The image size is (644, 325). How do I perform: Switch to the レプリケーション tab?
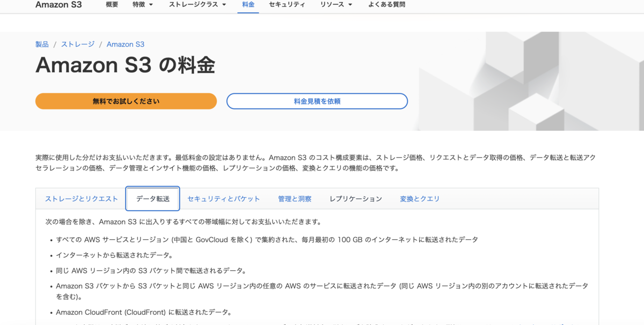(x=356, y=199)
